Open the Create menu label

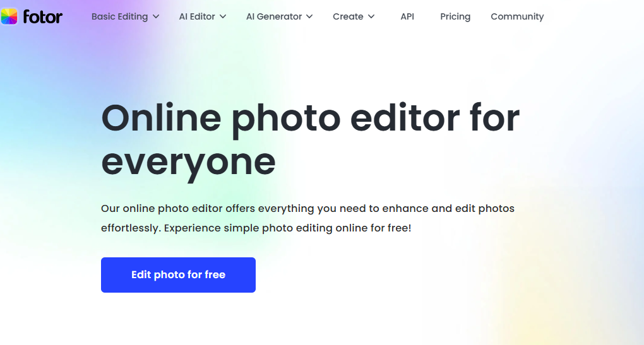(348, 16)
